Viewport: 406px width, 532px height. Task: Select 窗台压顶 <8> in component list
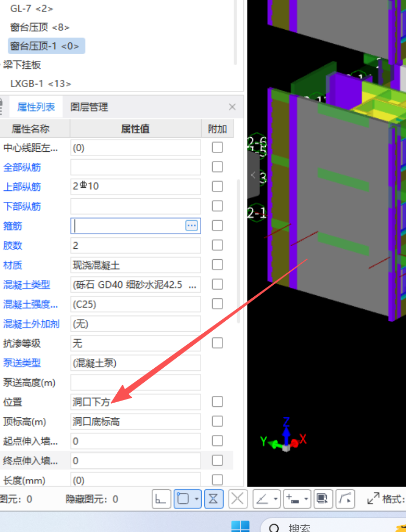tap(40, 27)
